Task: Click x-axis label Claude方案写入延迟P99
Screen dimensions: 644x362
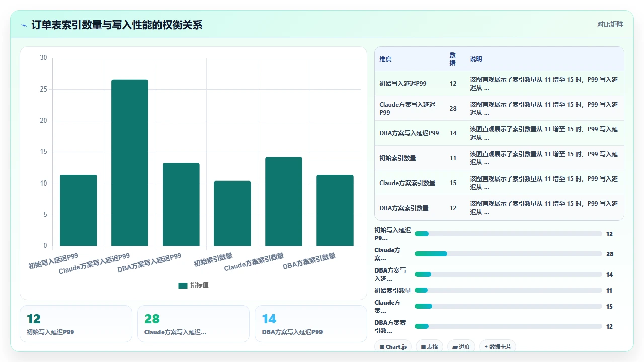Action: (94, 263)
